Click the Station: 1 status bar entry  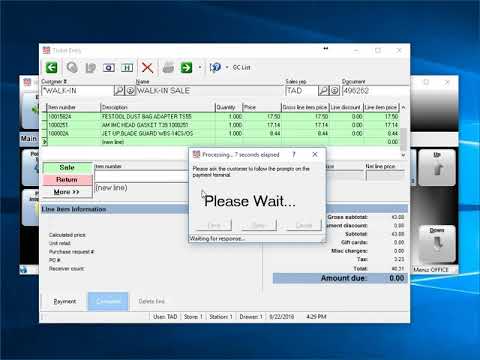(221, 317)
